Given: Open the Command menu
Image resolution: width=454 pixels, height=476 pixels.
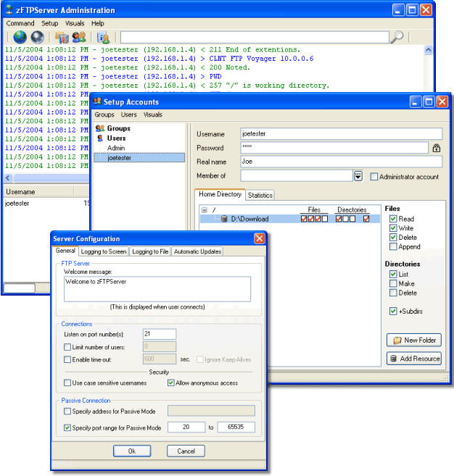Looking at the screenshot, I should point(20,23).
